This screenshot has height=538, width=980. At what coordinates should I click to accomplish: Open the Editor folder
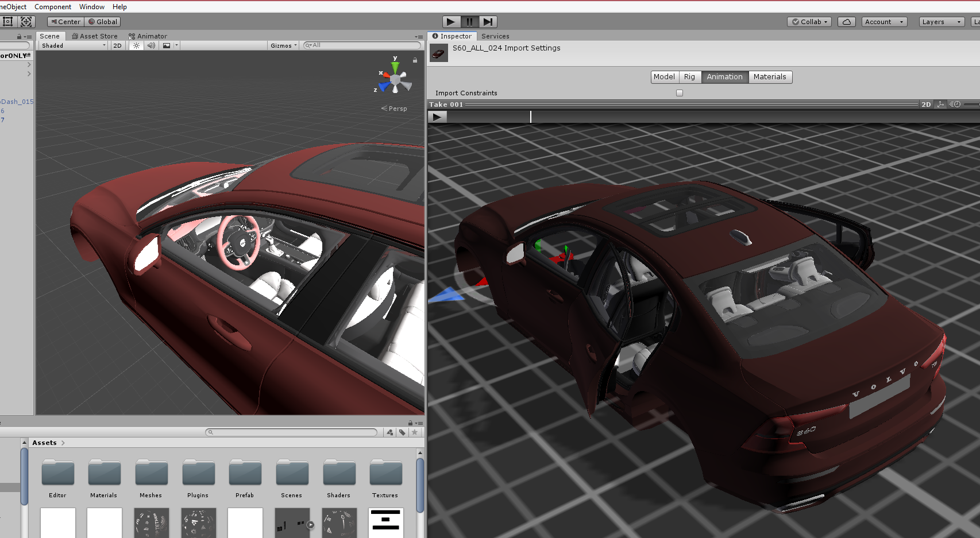[57, 478]
